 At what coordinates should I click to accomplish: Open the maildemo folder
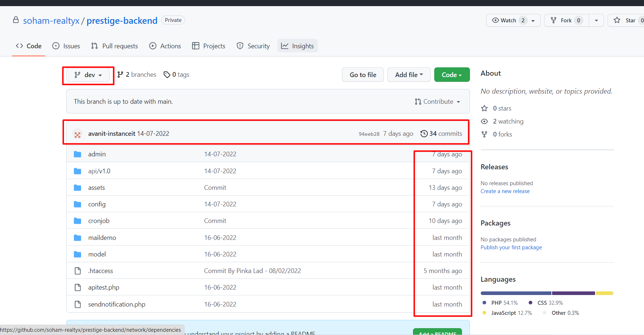click(102, 238)
